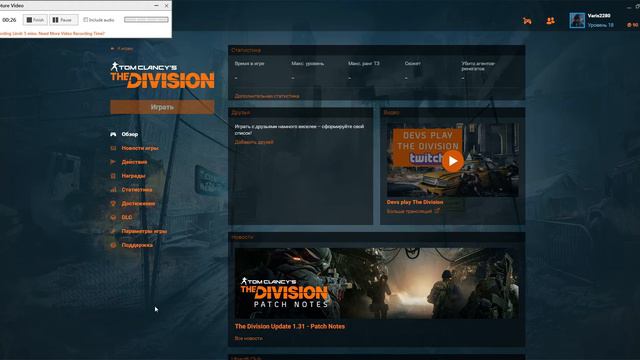Click the Время в игре stat label
This screenshot has width=640, height=360.
[249, 64]
